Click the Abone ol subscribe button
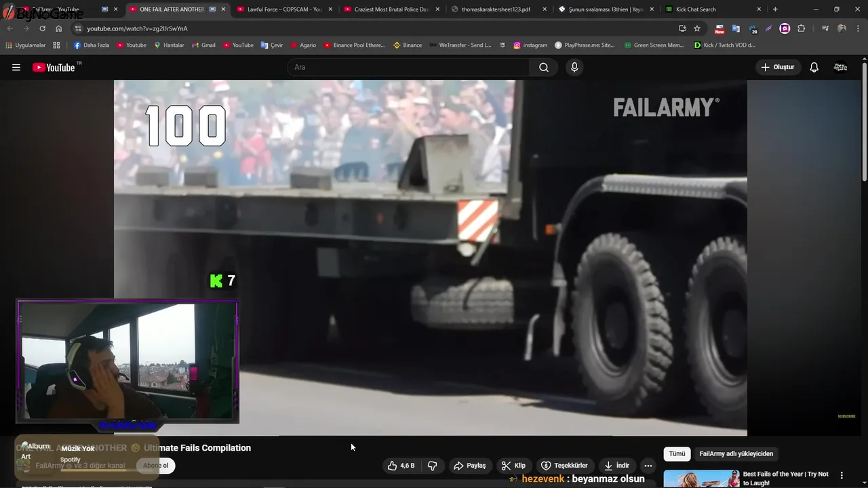The height and width of the screenshot is (488, 868). point(155,466)
